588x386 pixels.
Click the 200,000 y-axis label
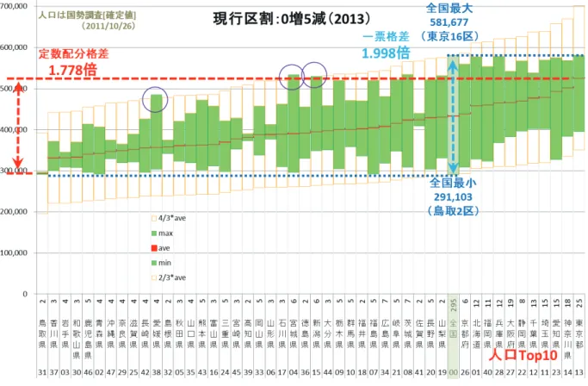tap(14, 212)
